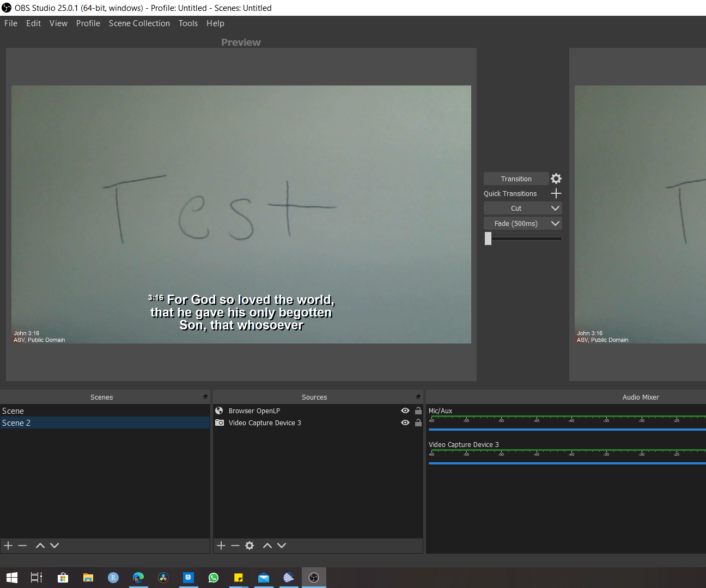706x588 pixels.
Task: Open the Tools menu
Action: pos(188,23)
